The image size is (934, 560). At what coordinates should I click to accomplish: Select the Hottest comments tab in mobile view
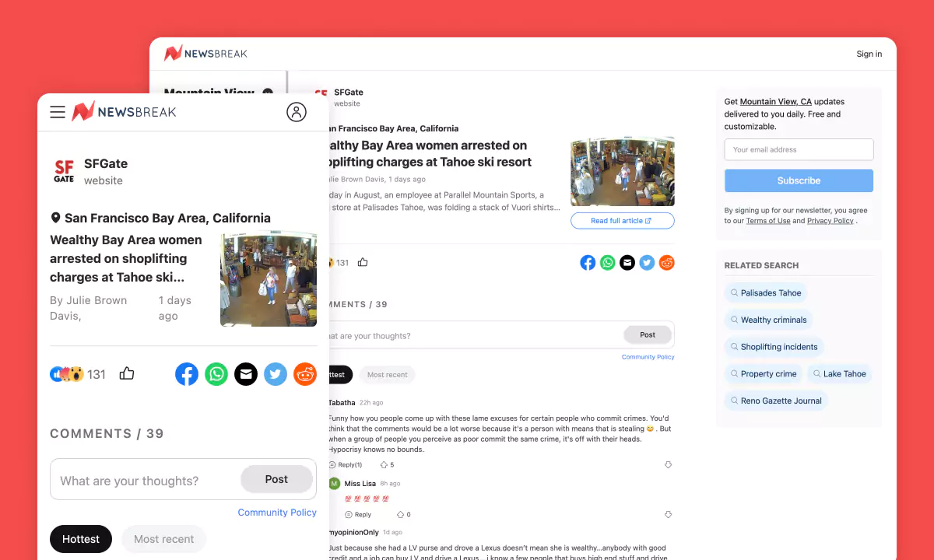point(81,539)
